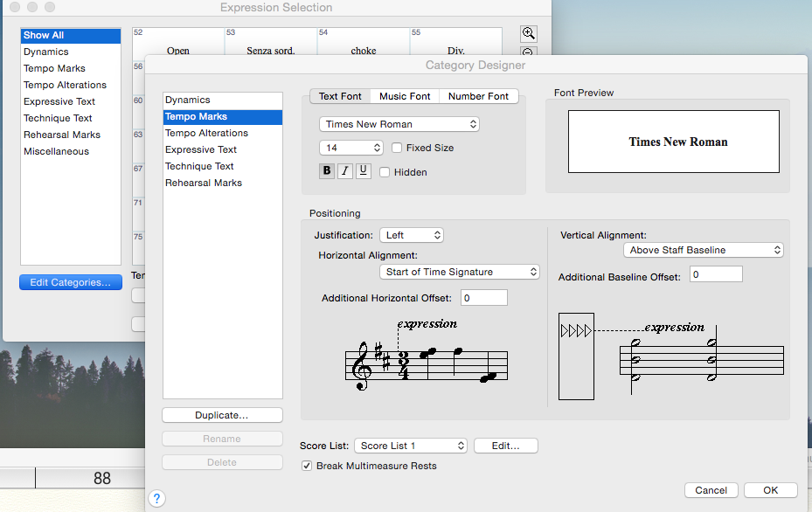Click the Edit Categories... button

click(70, 282)
